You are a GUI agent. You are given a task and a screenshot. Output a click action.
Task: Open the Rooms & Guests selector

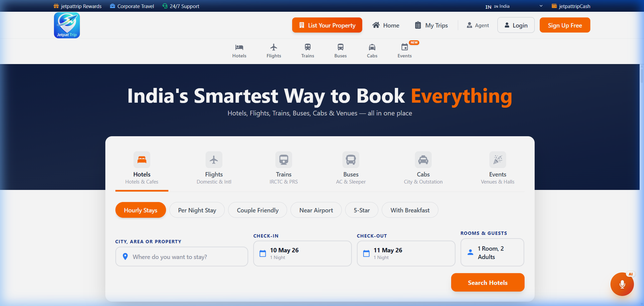(x=492, y=252)
